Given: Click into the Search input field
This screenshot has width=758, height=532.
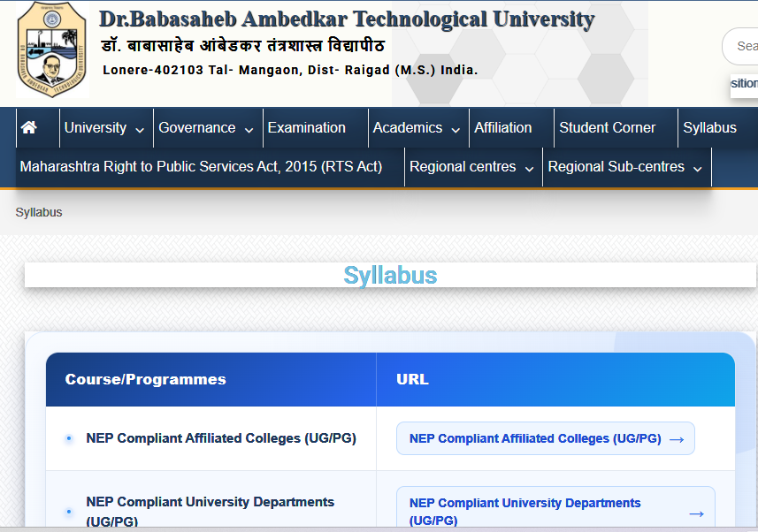Looking at the screenshot, I should pos(740,46).
